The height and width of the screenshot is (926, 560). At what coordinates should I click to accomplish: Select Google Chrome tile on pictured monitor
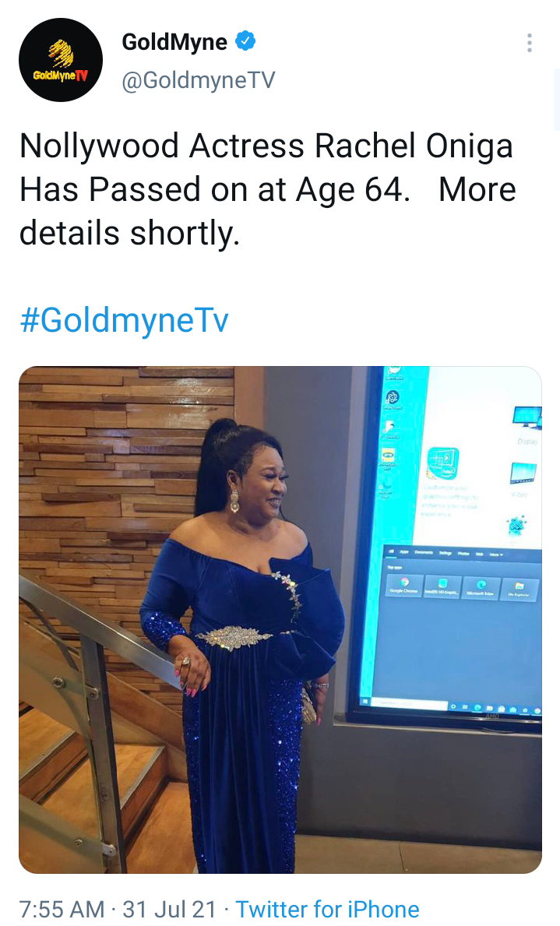404,585
